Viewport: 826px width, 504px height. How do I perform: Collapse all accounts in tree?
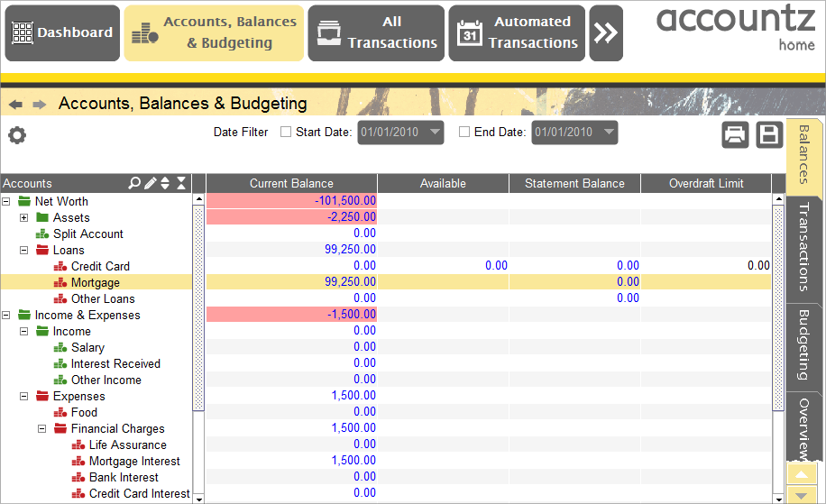(181, 183)
